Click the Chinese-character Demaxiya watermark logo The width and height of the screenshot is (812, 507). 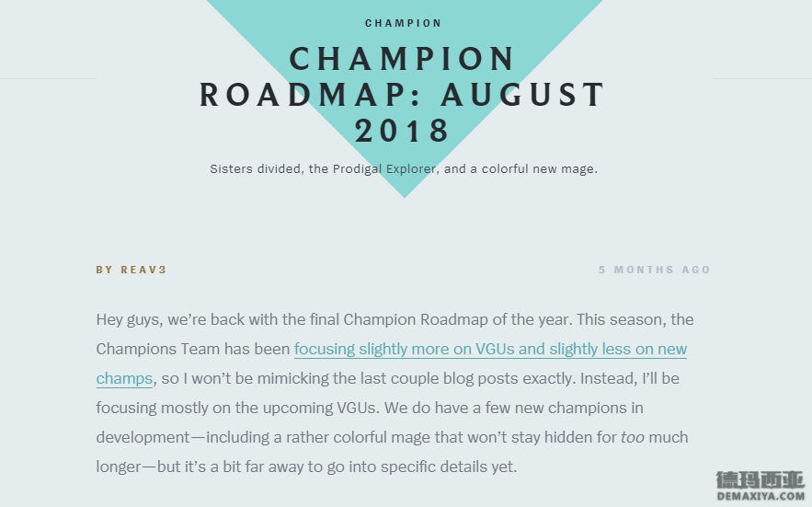pos(760,480)
